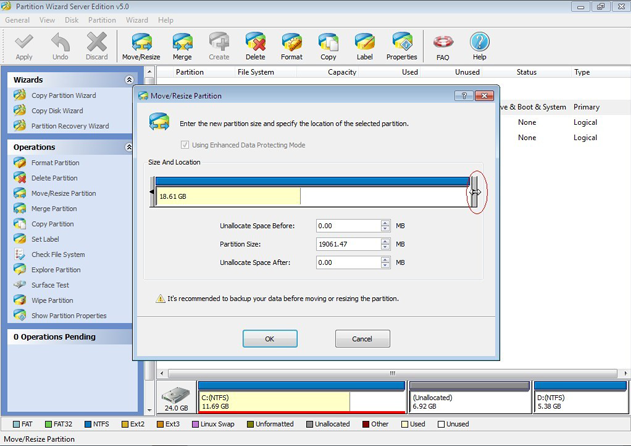Click the Copy toolbar icon
Viewport: 631px width, 446px height.
328,45
